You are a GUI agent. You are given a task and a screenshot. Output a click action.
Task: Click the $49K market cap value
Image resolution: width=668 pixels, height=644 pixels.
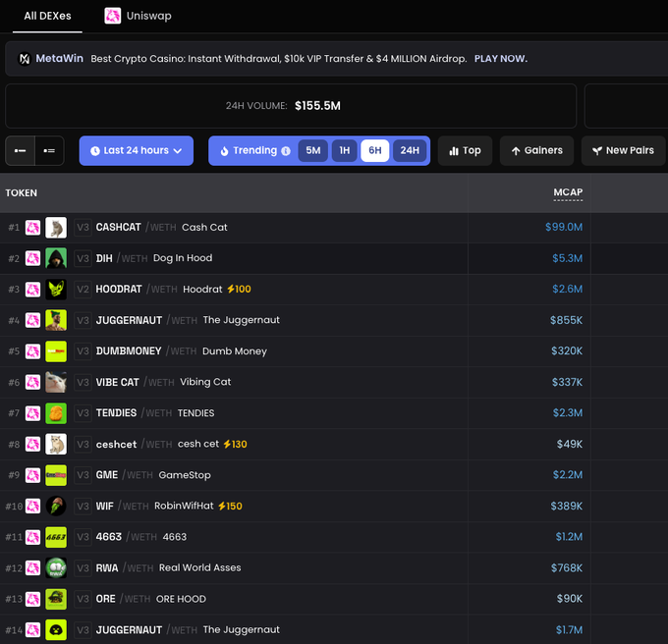coord(569,444)
